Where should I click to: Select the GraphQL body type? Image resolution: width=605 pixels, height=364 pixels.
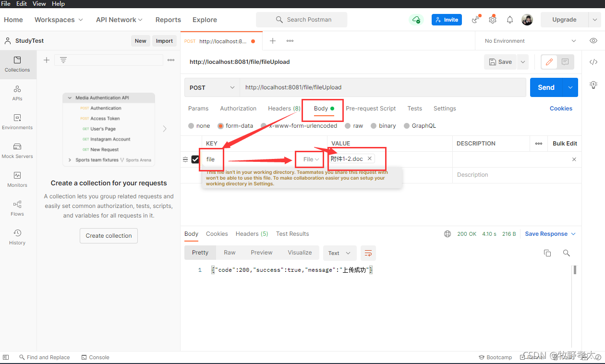(x=420, y=126)
